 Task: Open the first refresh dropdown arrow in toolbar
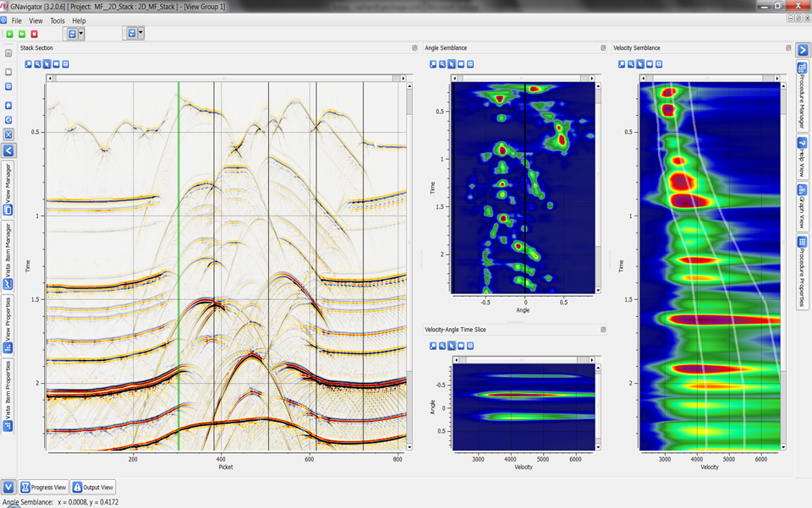[x=82, y=34]
